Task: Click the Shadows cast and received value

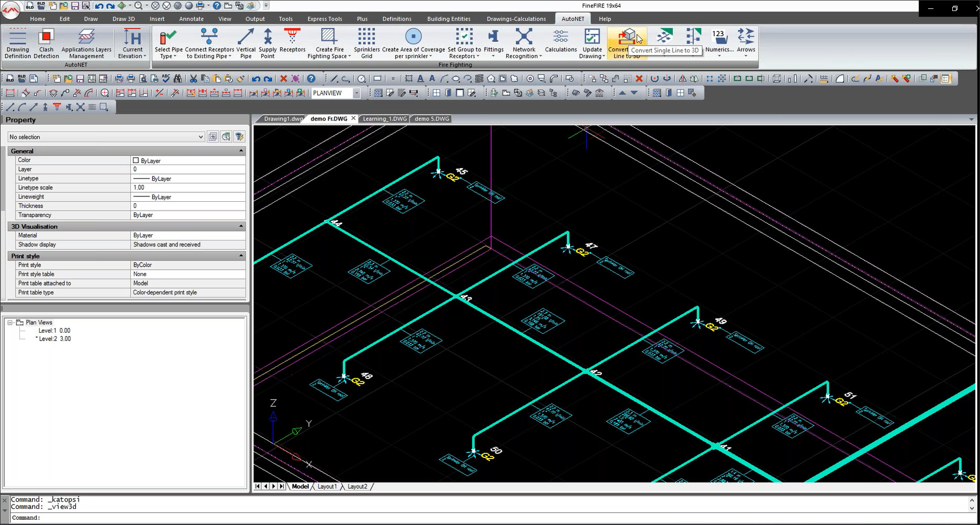Action: tap(188, 245)
